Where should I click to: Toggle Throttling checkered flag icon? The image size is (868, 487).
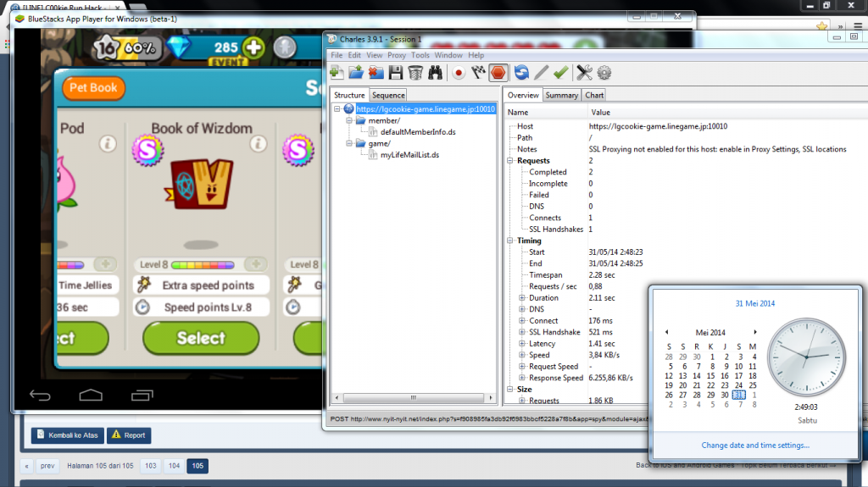coord(478,73)
